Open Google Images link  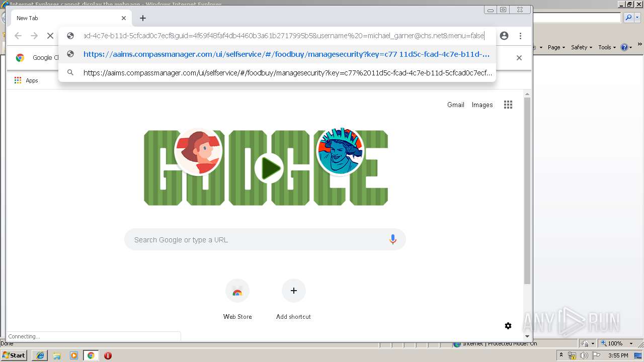(482, 105)
